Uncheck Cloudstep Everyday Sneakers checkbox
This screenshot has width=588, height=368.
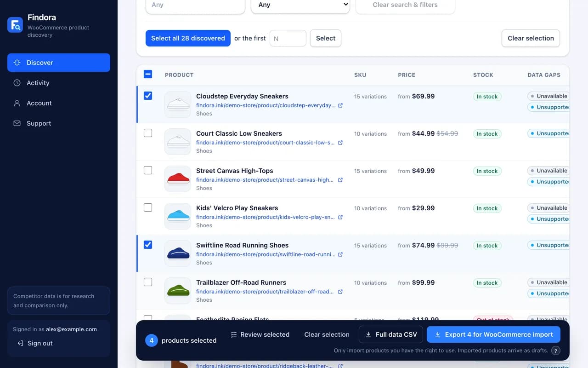tap(148, 96)
